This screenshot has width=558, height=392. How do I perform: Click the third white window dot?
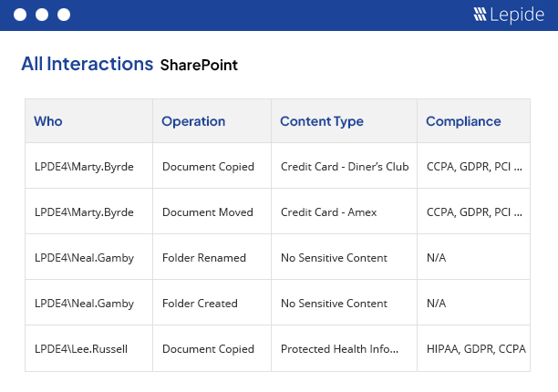63,15
